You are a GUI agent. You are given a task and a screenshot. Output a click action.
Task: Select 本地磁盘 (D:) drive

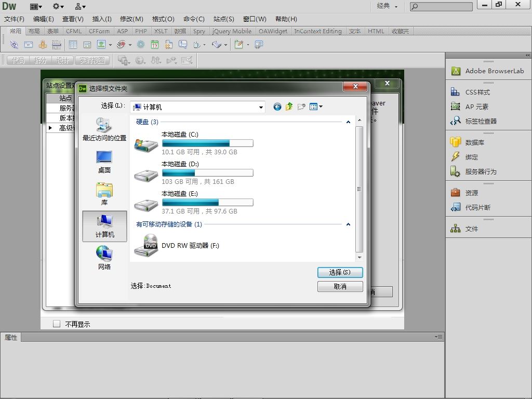click(193, 172)
